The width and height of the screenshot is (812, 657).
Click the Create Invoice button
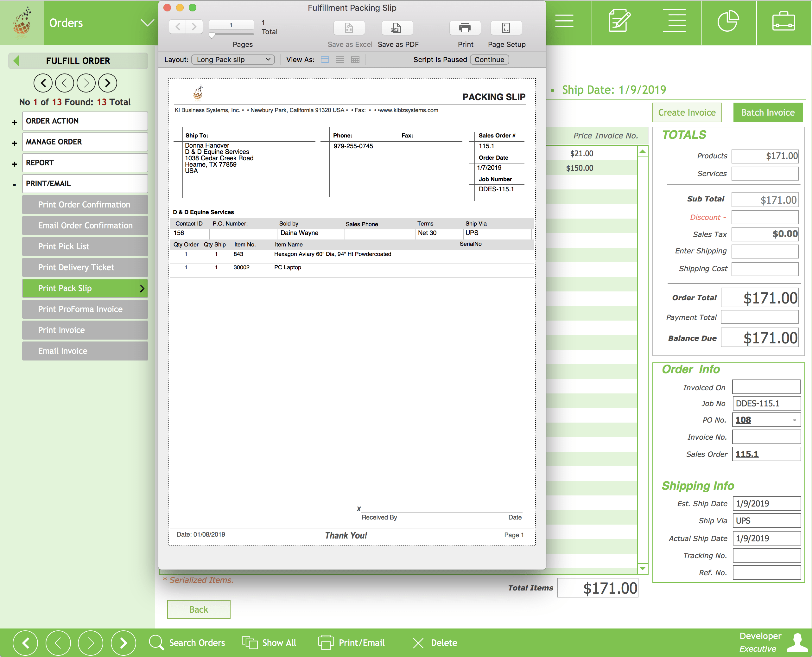click(x=687, y=112)
